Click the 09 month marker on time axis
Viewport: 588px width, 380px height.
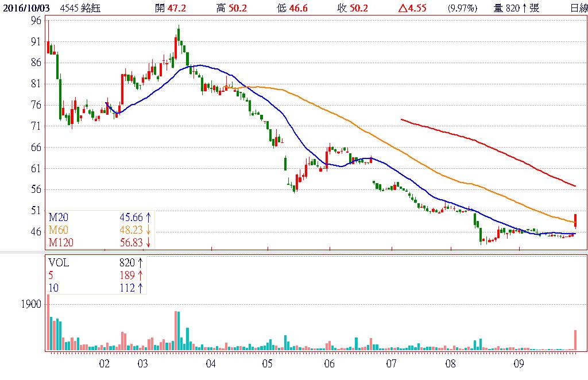[x=519, y=363]
